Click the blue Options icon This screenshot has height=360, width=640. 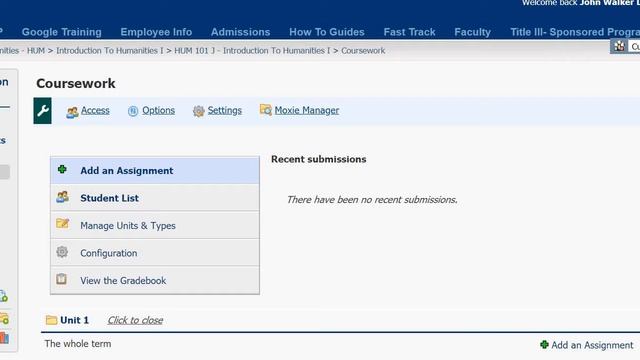pos(133,111)
